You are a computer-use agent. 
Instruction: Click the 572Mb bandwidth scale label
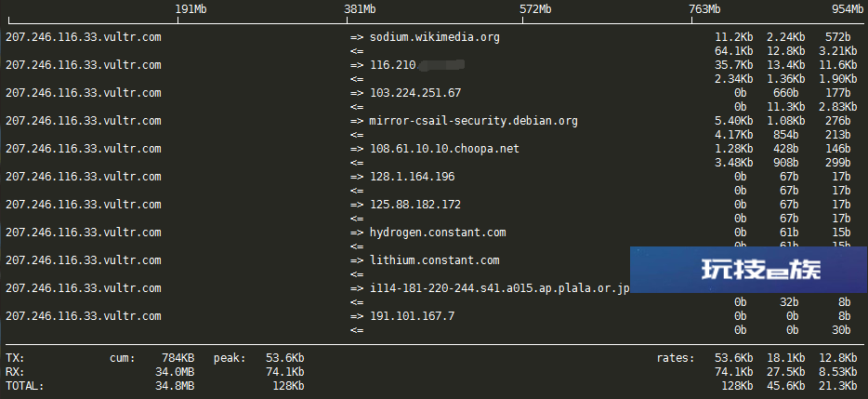(x=536, y=9)
